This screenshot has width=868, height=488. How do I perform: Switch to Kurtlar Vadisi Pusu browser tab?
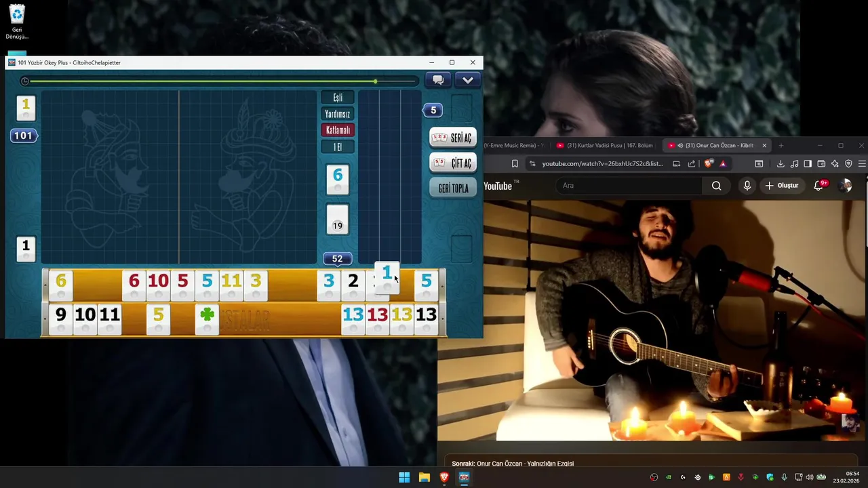tap(605, 145)
